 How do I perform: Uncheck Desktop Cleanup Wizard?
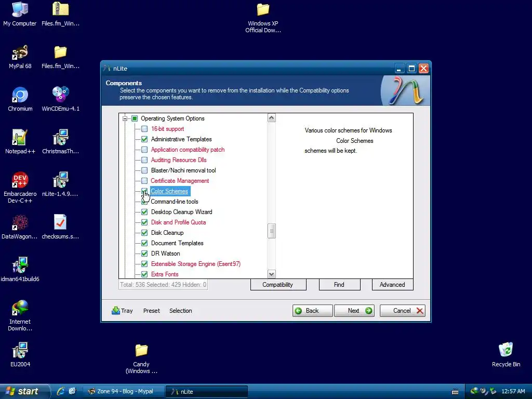(144, 212)
